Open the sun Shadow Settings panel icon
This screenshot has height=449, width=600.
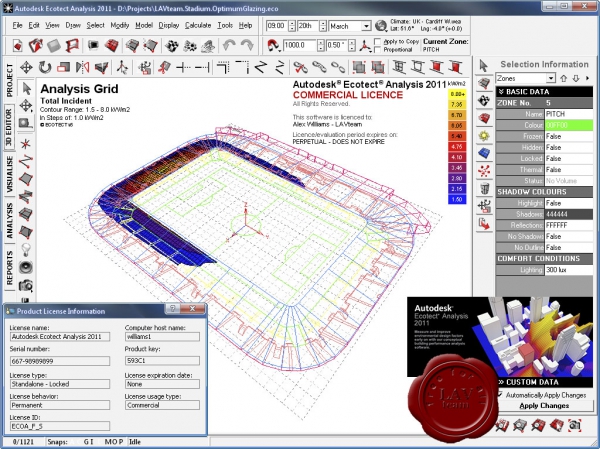tap(484, 135)
